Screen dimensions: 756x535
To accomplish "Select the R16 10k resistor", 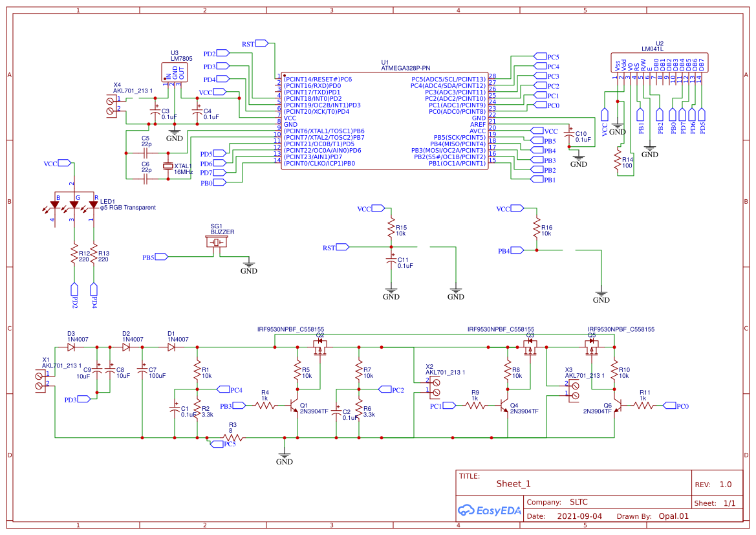I will pos(537,228).
